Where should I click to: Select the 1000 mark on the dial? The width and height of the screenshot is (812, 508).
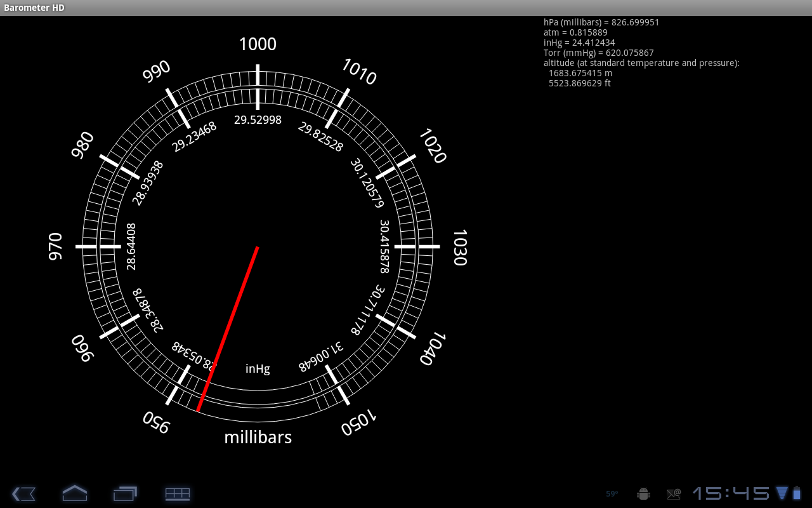pyautogui.click(x=258, y=44)
